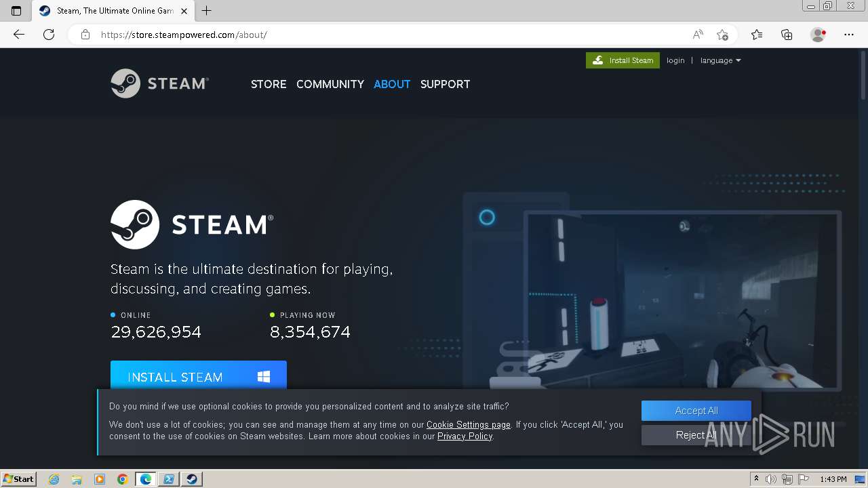This screenshot has height=488, width=868.
Task: Open the Windows Start menu
Action: point(19,479)
